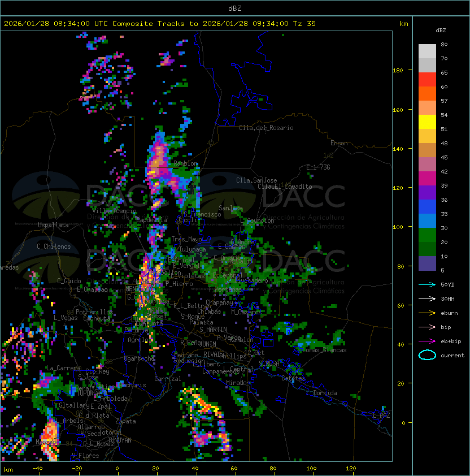Click the Uspallata map label
This screenshot has height=476, width=470.
[53, 225]
